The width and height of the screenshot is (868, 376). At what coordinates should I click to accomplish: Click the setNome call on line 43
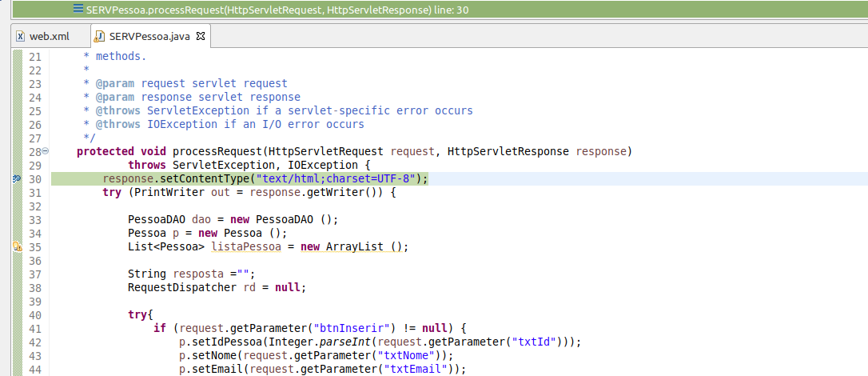coord(214,355)
